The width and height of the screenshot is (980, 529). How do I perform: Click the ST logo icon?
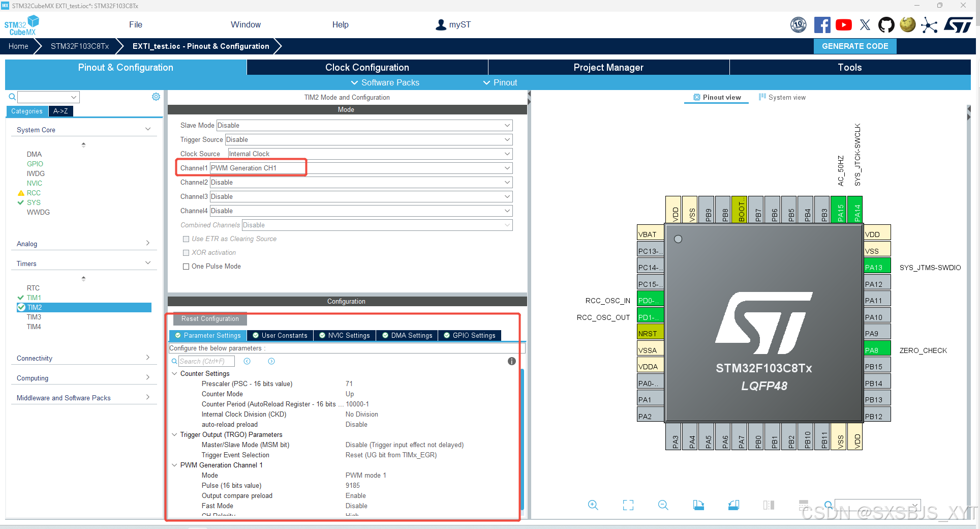[x=958, y=25]
